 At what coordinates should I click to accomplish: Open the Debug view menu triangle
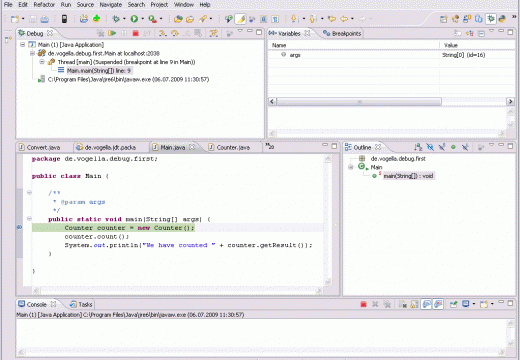point(240,32)
